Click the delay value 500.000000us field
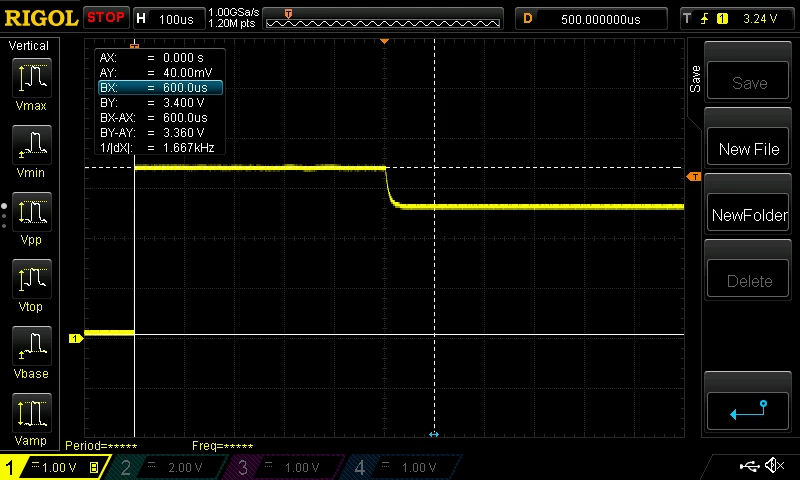 [x=601, y=19]
